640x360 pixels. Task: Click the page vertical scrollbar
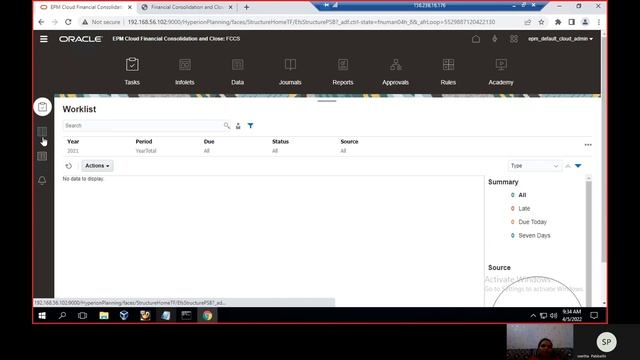point(604,149)
